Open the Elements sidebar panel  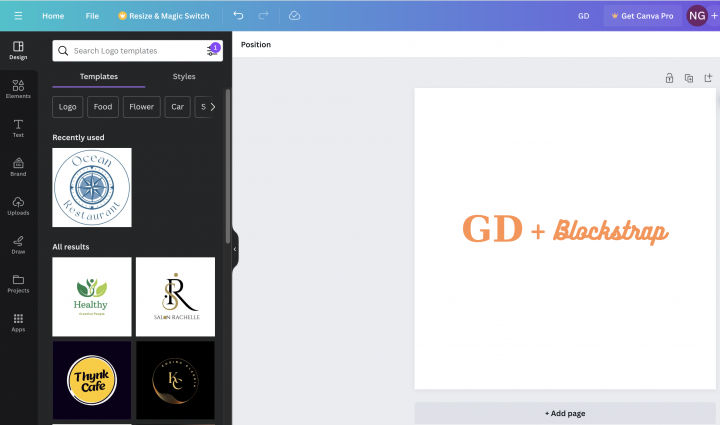(x=18, y=90)
